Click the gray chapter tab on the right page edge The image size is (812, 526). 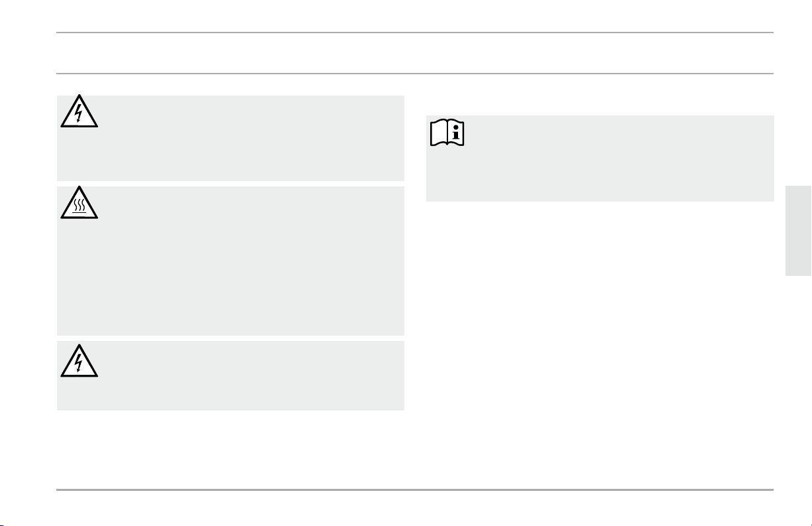[799, 231]
